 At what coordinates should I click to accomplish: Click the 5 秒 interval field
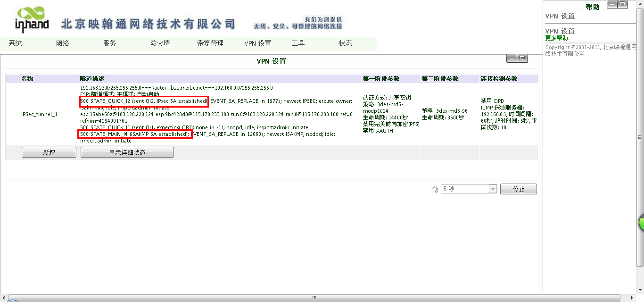click(x=464, y=189)
